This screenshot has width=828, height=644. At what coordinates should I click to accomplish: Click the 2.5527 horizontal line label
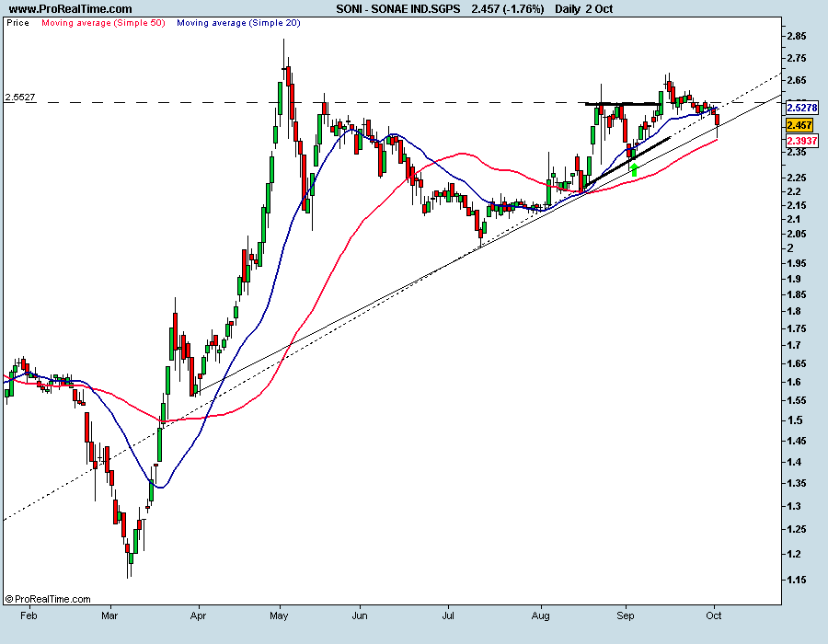click(x=20, y=98)
